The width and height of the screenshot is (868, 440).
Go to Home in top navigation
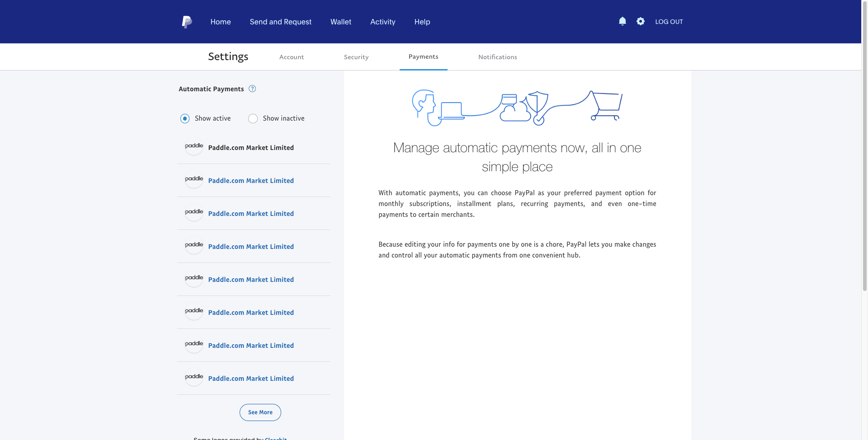pos(221,22)
